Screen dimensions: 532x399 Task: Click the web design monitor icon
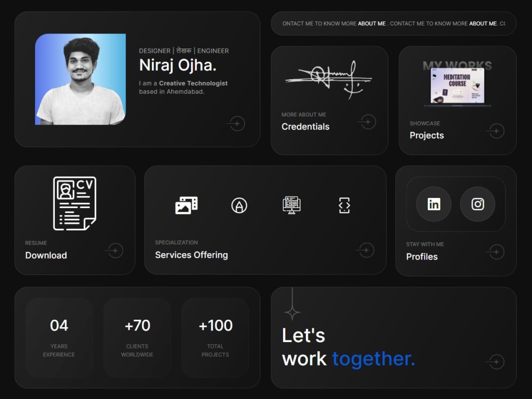[292, 205]
